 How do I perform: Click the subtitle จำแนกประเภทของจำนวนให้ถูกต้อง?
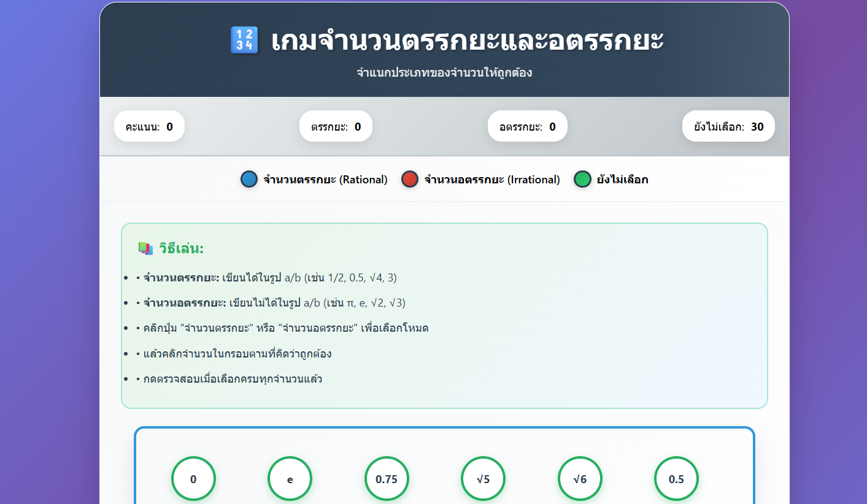pos(444,73)
